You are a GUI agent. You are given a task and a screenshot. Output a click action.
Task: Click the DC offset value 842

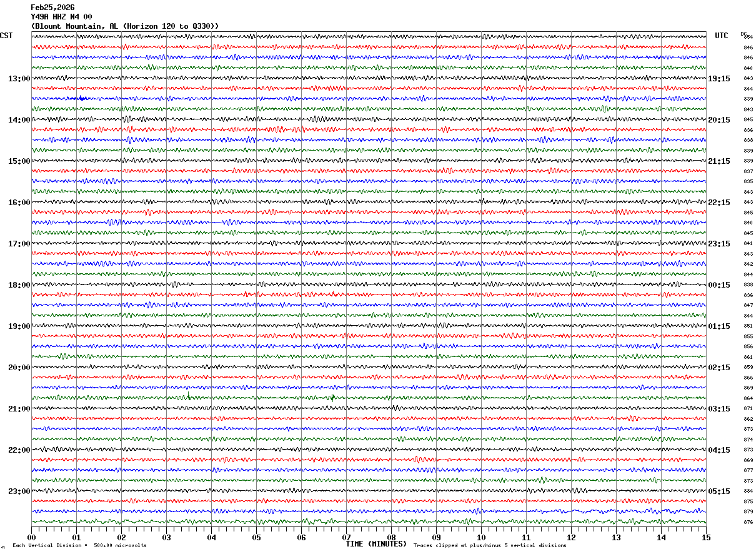(748, 264)
